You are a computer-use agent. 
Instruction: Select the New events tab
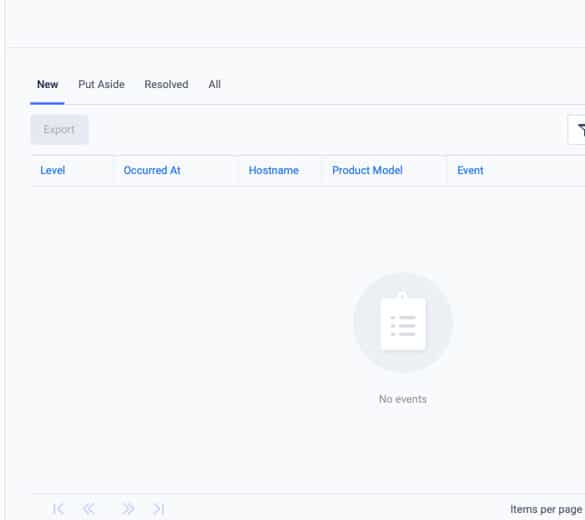coord(47,85)
